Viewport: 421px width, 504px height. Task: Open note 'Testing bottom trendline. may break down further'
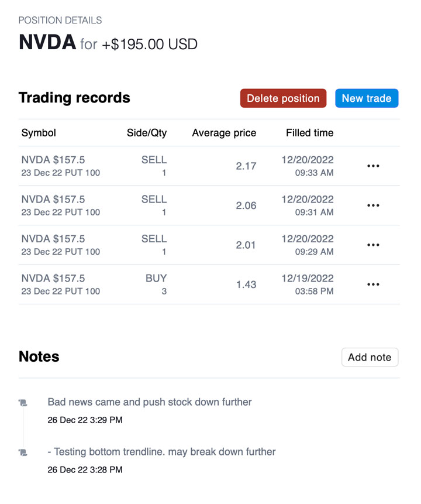click(x=161, y=452)
